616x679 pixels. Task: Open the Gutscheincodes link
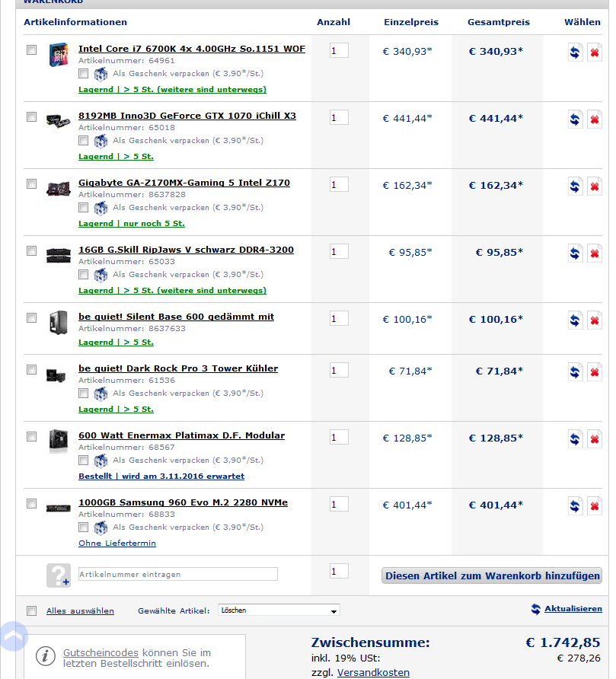coord(101,652)
